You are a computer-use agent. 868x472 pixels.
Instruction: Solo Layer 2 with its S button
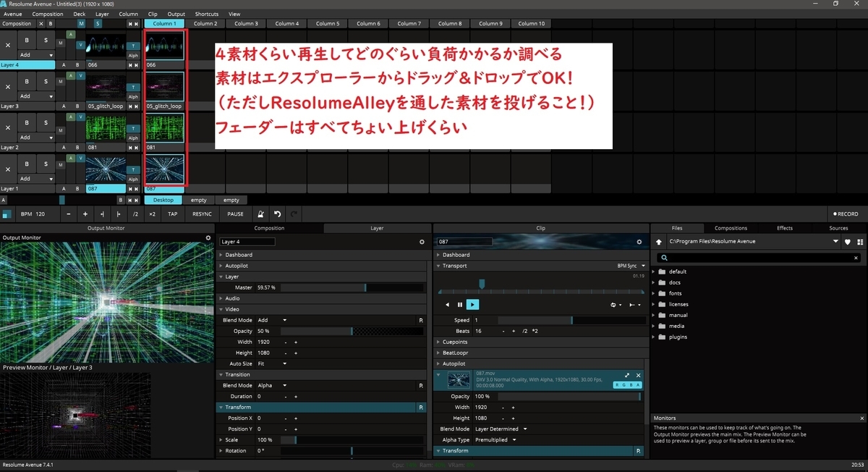coord(45,122)
